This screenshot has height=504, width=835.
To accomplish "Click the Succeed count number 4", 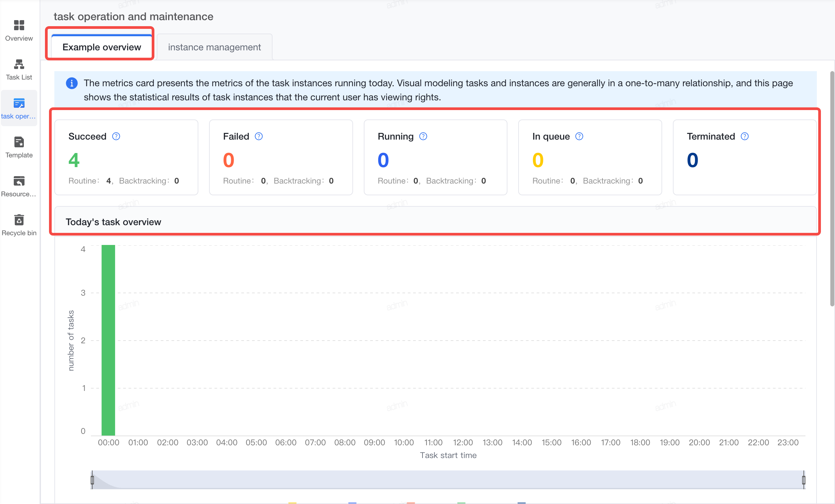I will pyautogui.click(x=74, y=160).
